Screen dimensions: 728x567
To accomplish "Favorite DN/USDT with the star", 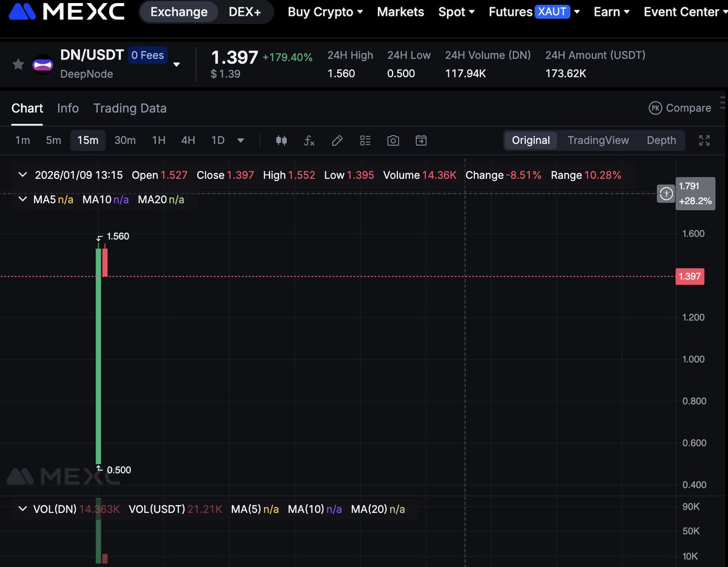I will pos(18,64).
